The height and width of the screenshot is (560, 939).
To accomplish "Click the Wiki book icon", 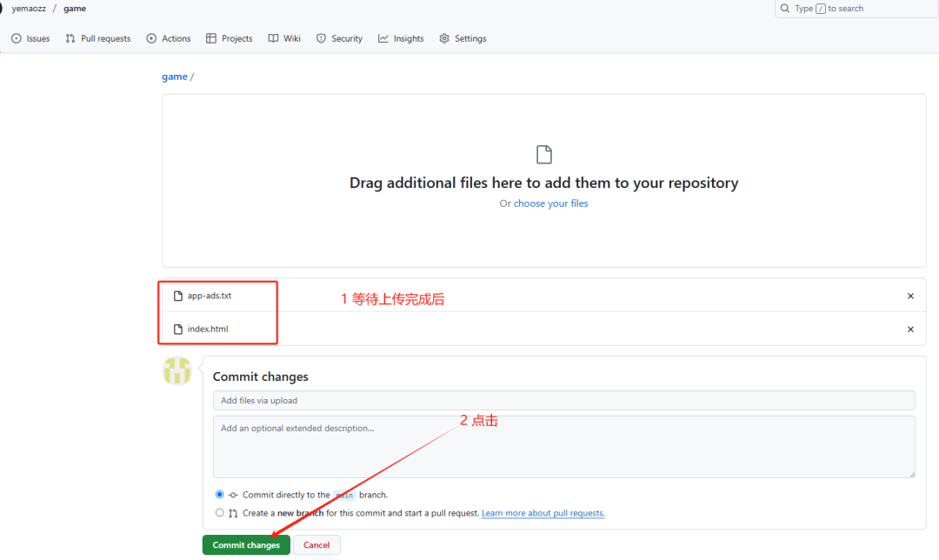I will click(x=273, y=38).
